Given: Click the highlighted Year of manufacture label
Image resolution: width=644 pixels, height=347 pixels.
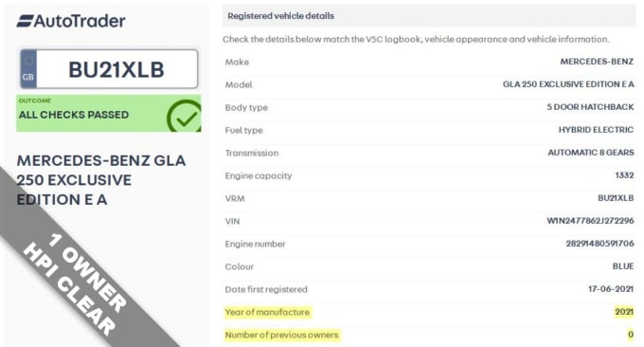Looking at the screenshot, I should click(x=267, y=313).
